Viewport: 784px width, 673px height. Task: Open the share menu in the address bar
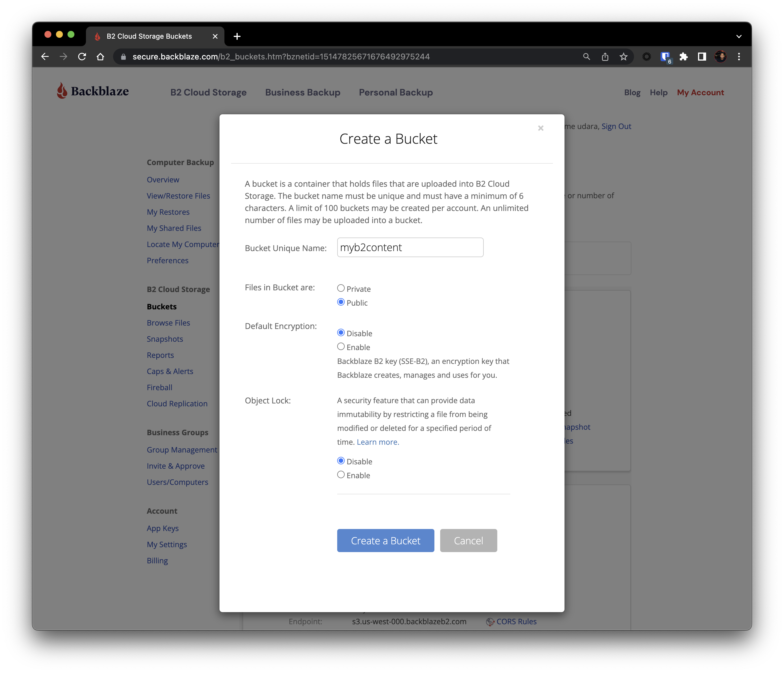coord(605,56)
